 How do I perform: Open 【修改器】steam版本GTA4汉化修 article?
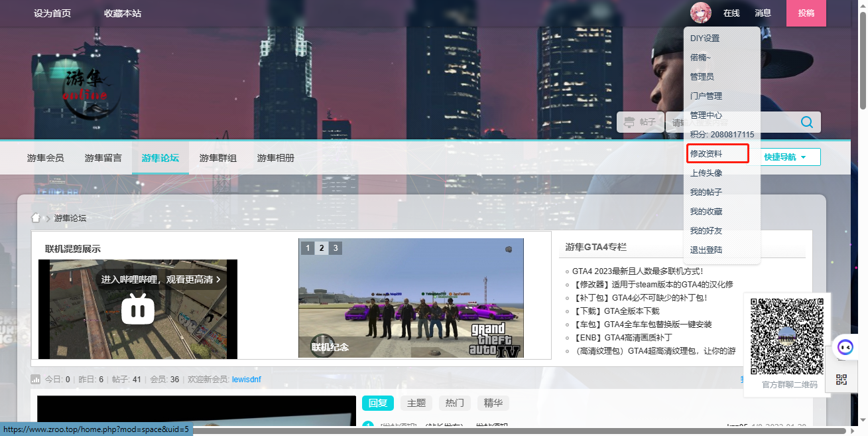[x=653, y=284]
